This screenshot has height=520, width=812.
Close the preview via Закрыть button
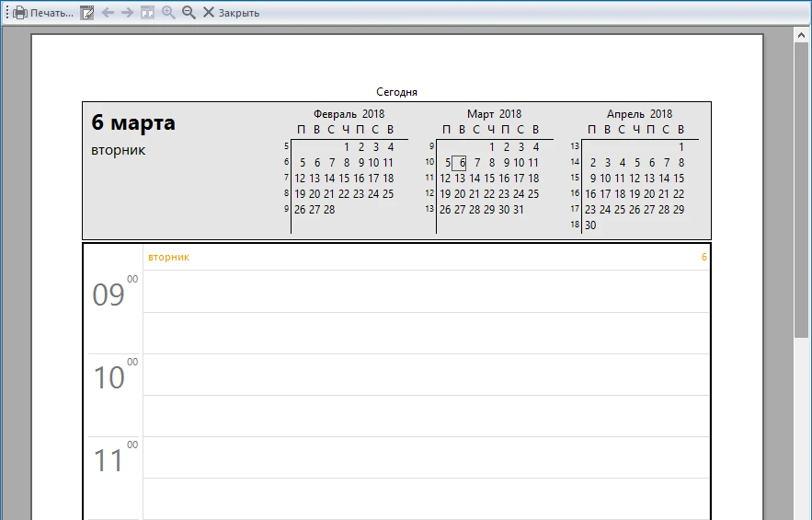(x=231, y=13)
